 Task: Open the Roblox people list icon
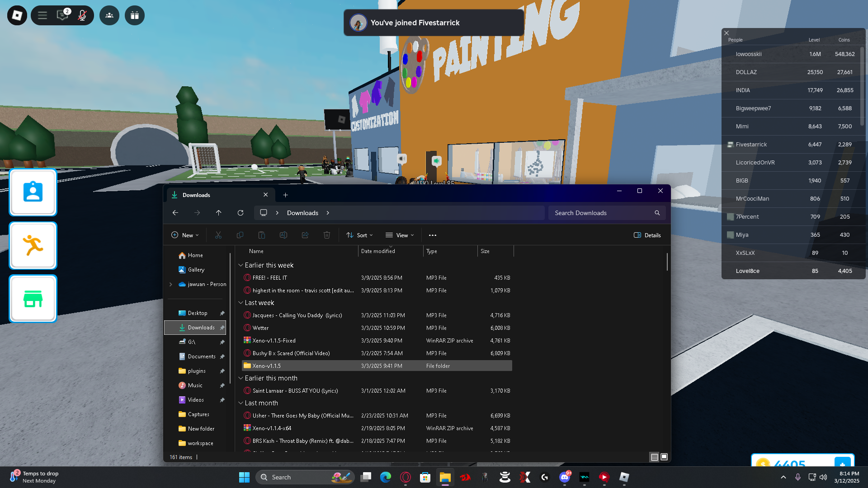(109, 15)
